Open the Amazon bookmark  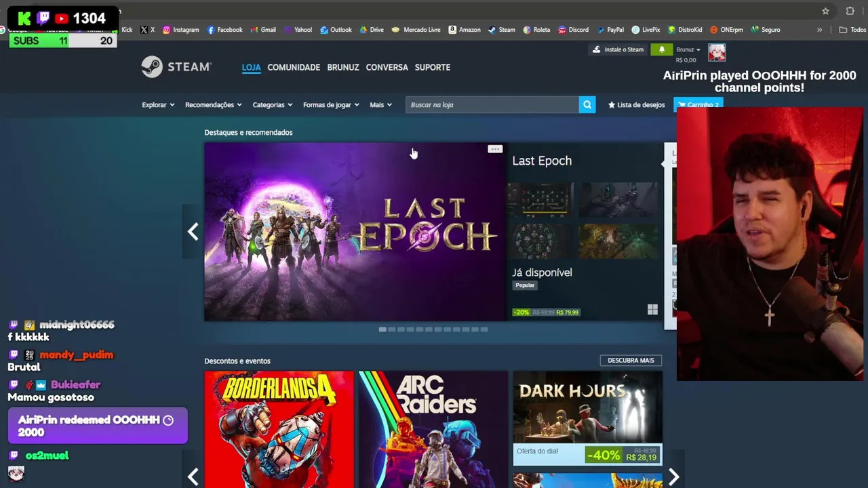(465, 30)
